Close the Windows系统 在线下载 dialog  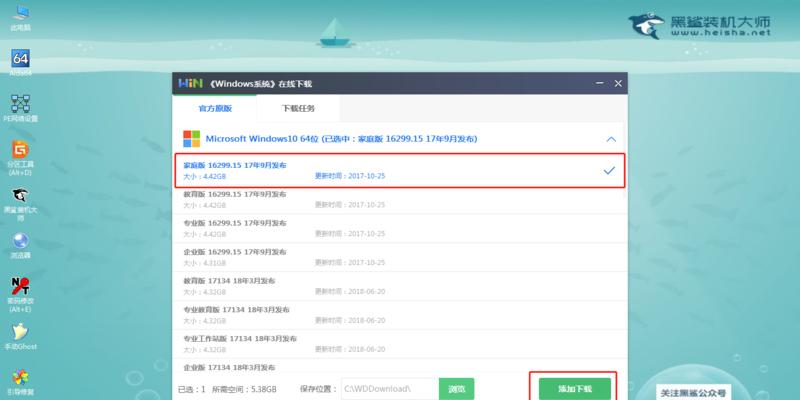click(618, 83)
